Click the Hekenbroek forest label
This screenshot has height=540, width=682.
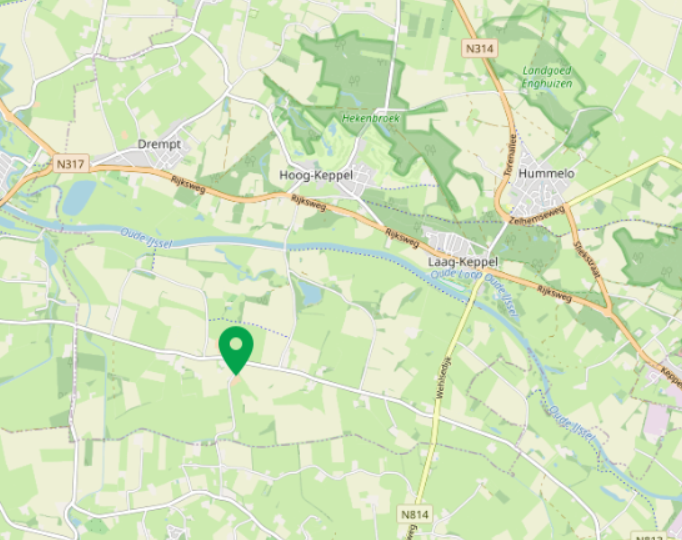pos(371,118)
